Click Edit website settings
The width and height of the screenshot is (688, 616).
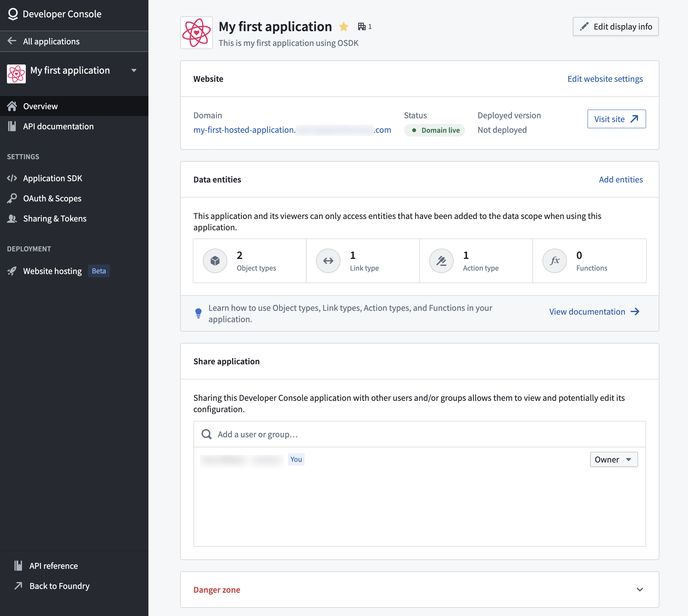[x=605, y=79]
